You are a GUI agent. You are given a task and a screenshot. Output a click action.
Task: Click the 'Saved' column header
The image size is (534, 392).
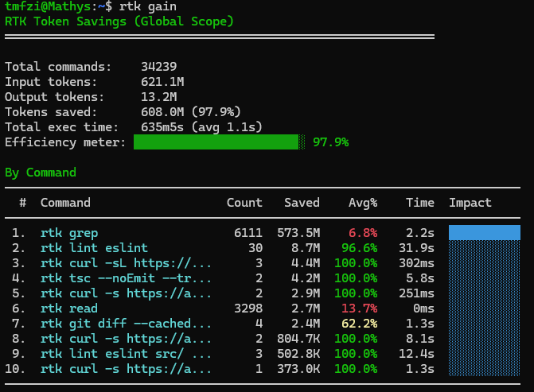coord(302,203)
